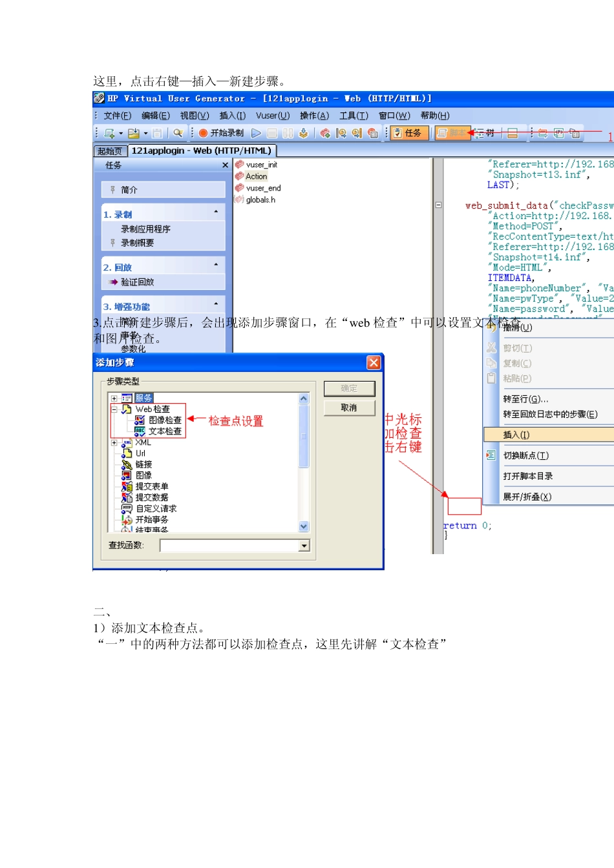Image resolution: width=614 pixels, height=868 pixels.
Task: Open globals.h in the file list
Action: (x=260, y=200)
